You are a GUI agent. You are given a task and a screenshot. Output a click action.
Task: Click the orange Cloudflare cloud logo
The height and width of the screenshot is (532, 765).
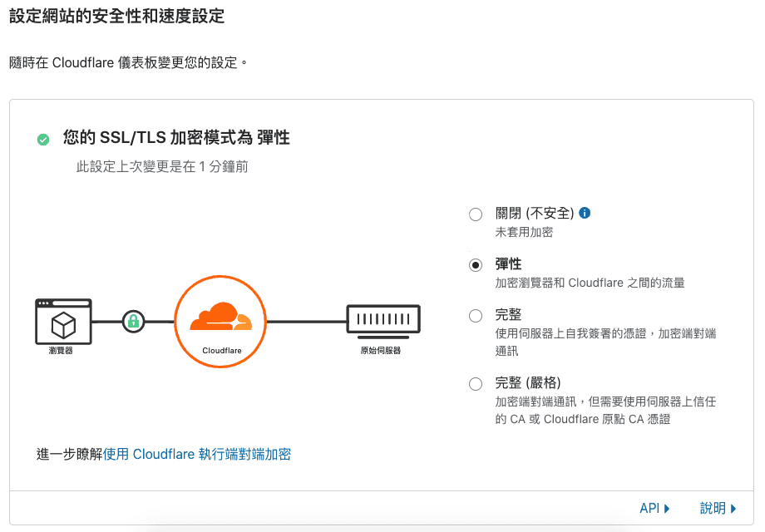(221, 317)
